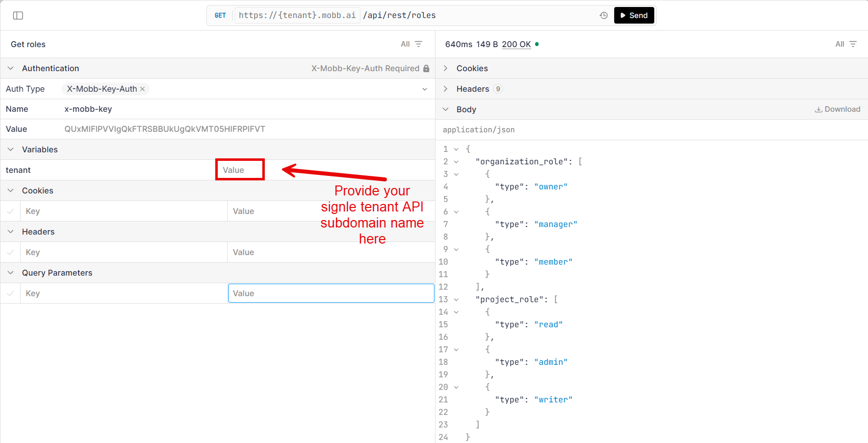Click the Download icon in Body section

[818, 109]
